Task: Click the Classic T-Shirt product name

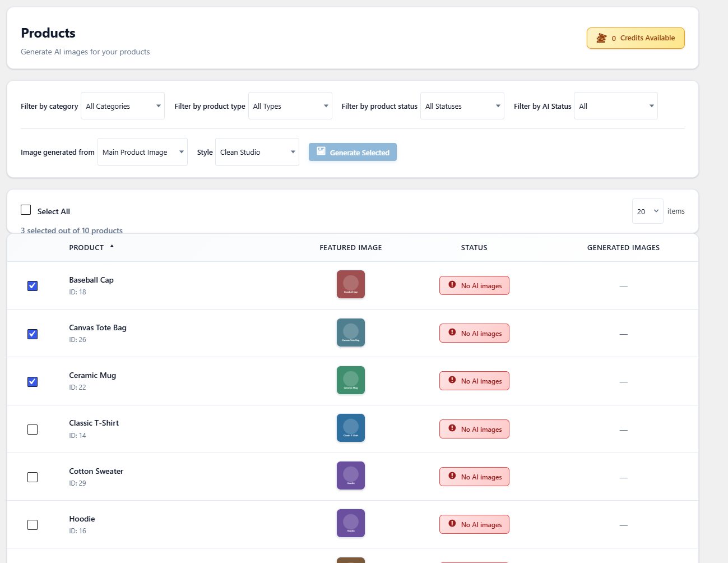Action: pos(94,423)
